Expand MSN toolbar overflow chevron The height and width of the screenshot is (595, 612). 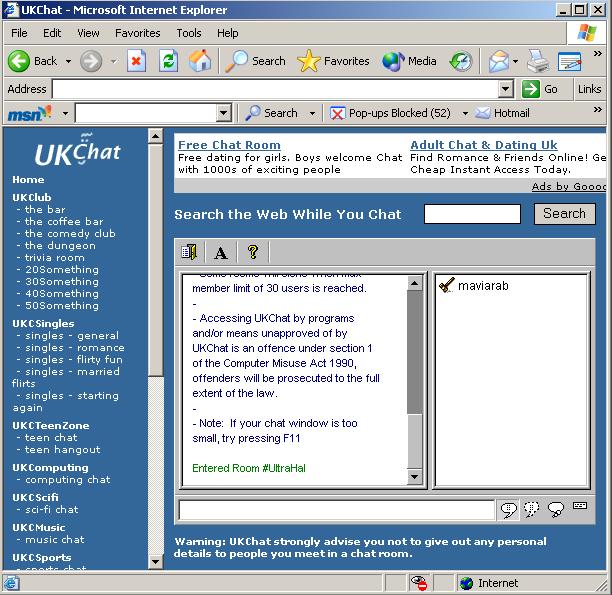pos(598,109)
